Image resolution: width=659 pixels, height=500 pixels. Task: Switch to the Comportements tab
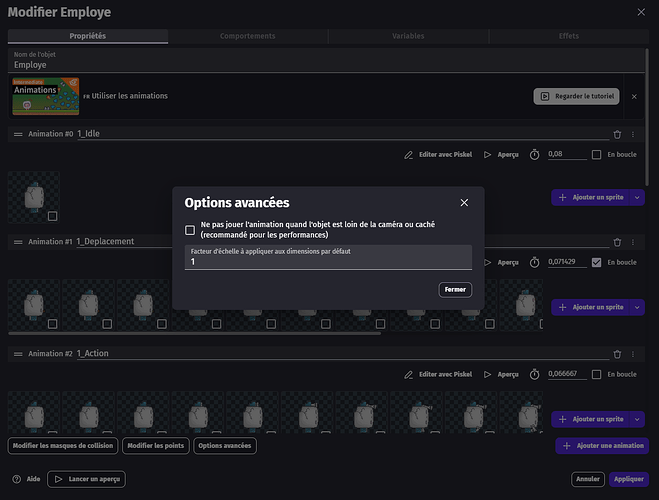247,36
